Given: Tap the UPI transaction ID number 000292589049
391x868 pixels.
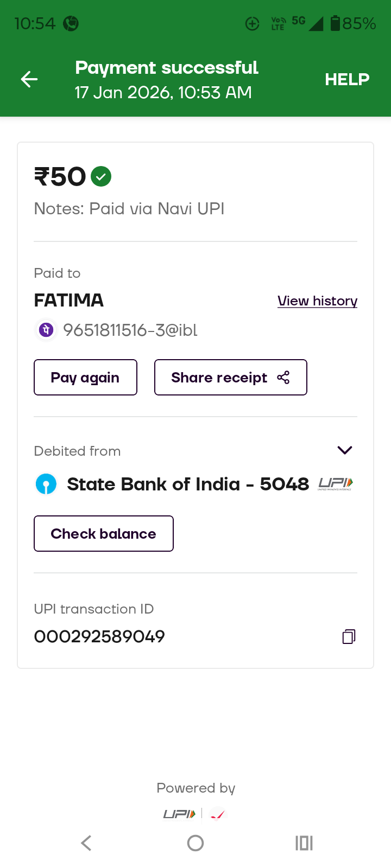Looking at the screenshot, I should pyautogui.click(x=99, y=636).
